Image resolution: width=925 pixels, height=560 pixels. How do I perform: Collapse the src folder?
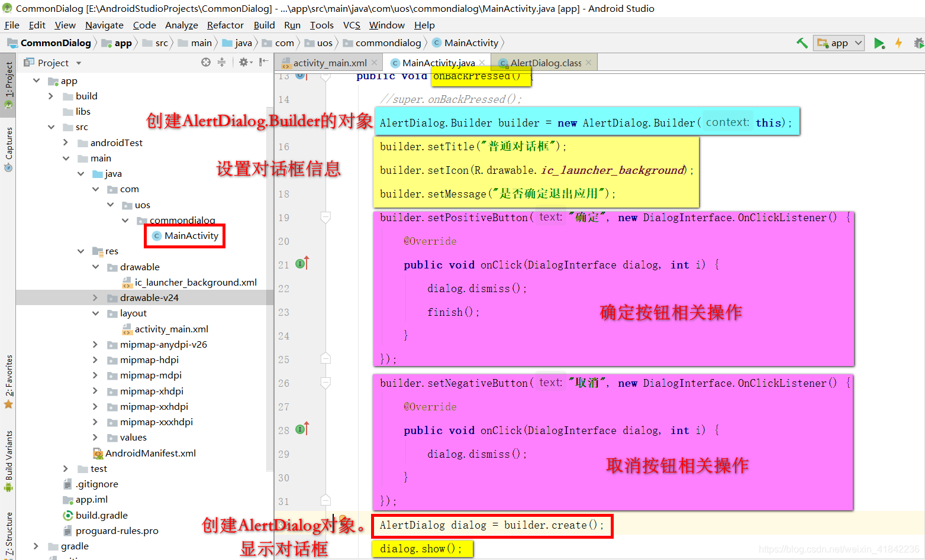point(51,127)
